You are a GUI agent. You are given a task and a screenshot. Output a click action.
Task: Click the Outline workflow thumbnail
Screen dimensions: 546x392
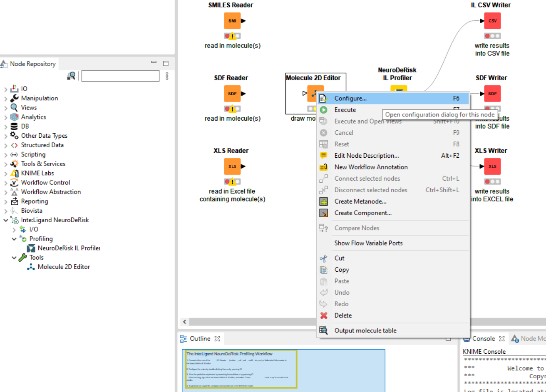(x=283, y=370)
